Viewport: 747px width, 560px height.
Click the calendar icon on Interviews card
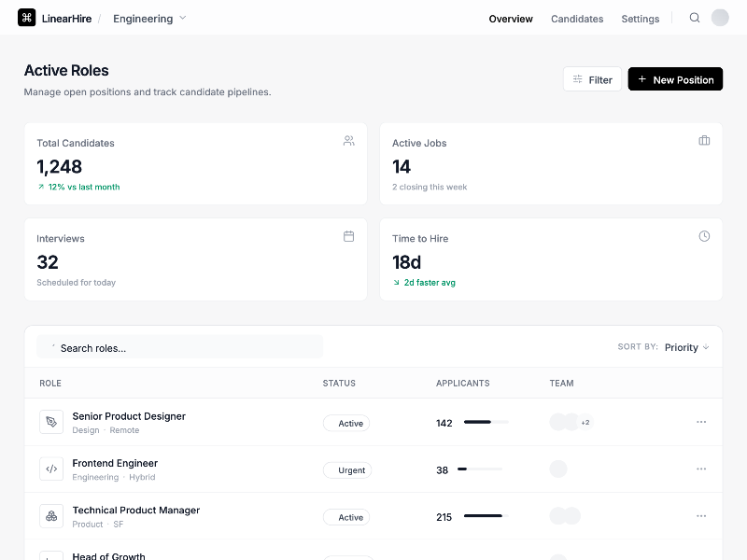click(348, 236)
